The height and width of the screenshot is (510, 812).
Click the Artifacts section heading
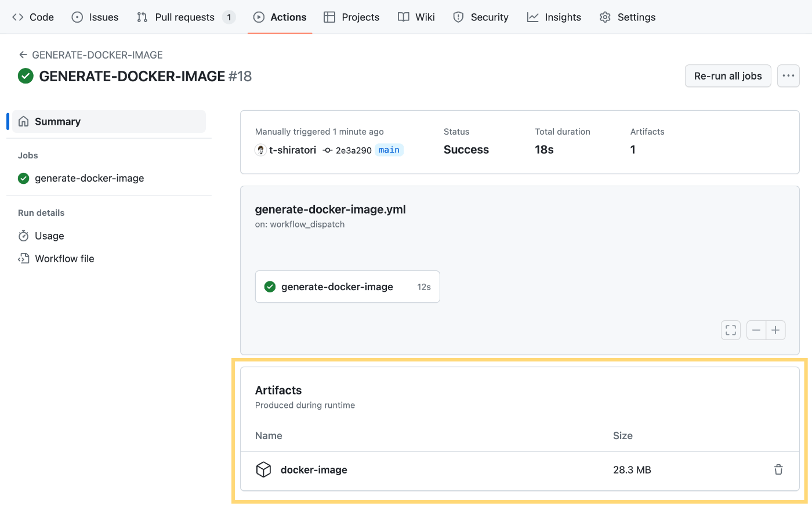click(278, 390)
